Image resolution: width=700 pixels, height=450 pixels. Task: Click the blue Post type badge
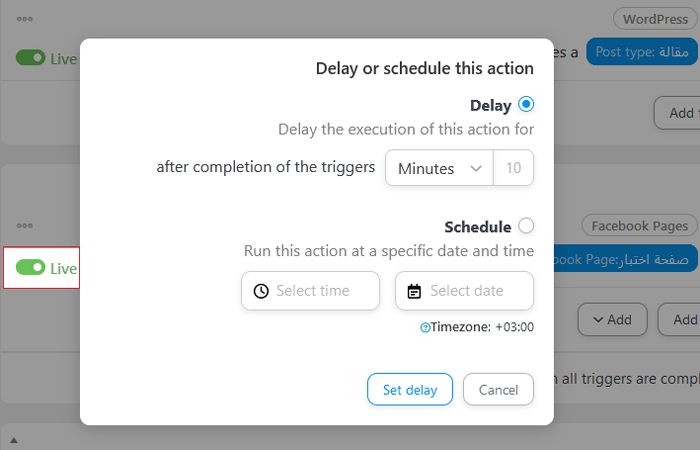coord(640,52)
